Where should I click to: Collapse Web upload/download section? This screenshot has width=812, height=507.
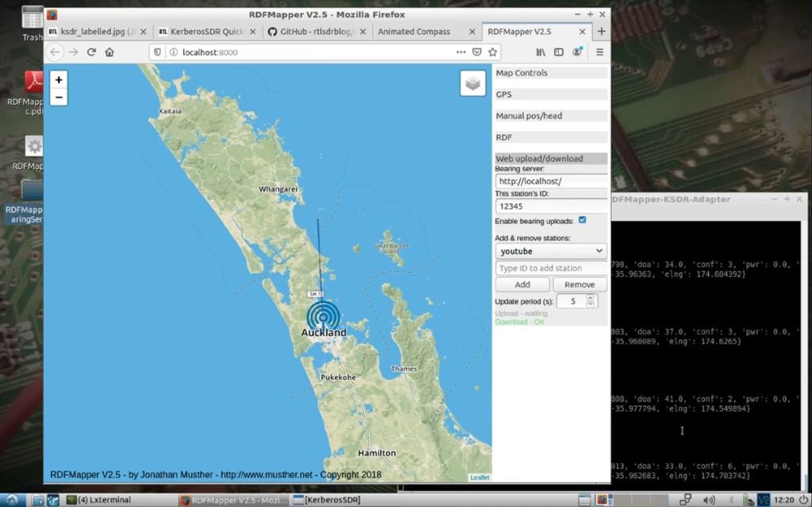tap(551, 159)
